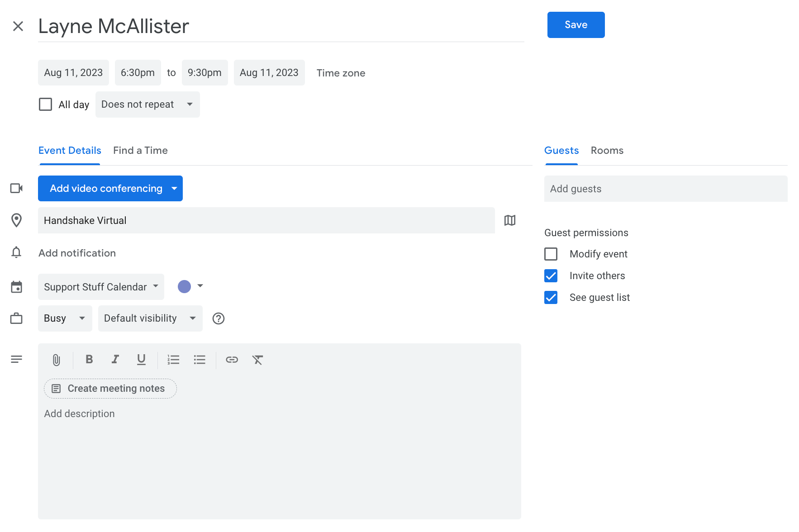Screen dimensions: 799x532
Task: Click the location pin icon
Action: (x=16, y=220)
